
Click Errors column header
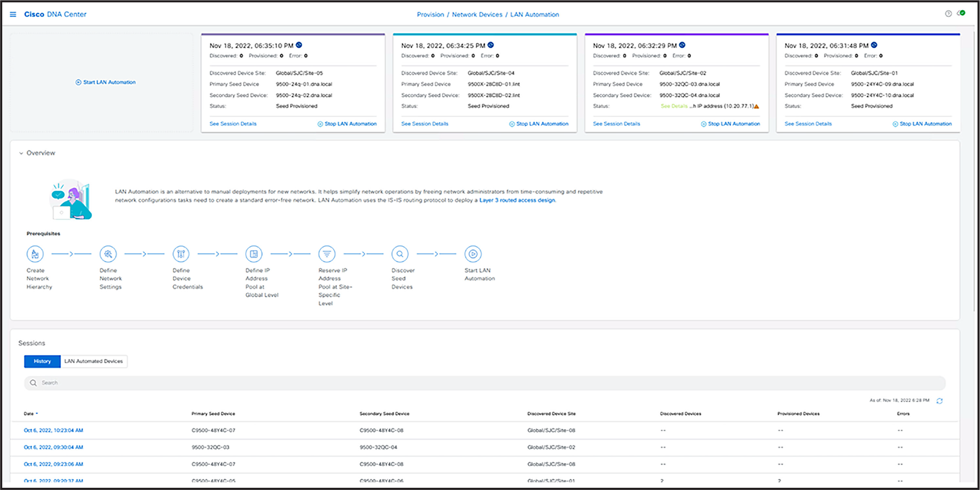903,414
